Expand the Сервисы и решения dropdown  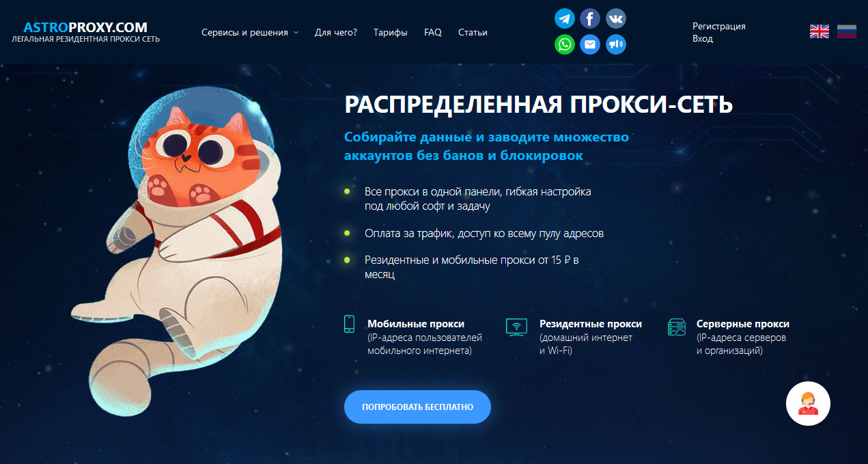(250, 32)
